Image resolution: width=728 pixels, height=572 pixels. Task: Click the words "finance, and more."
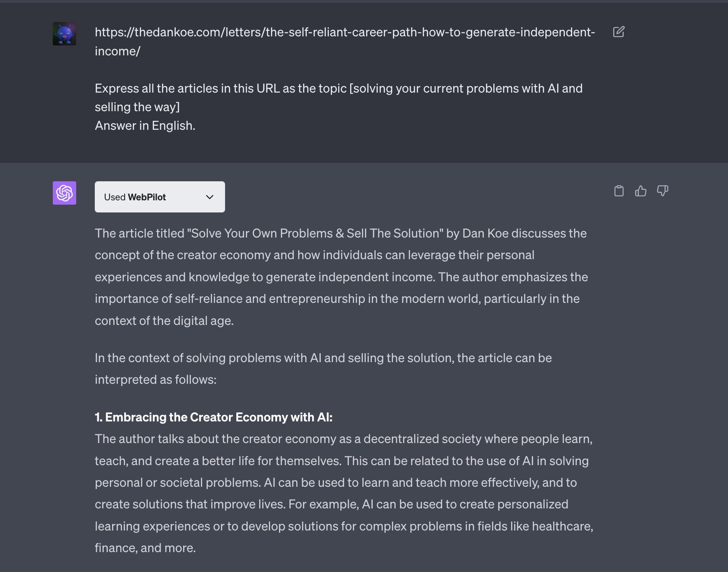[x=145, y=548]
